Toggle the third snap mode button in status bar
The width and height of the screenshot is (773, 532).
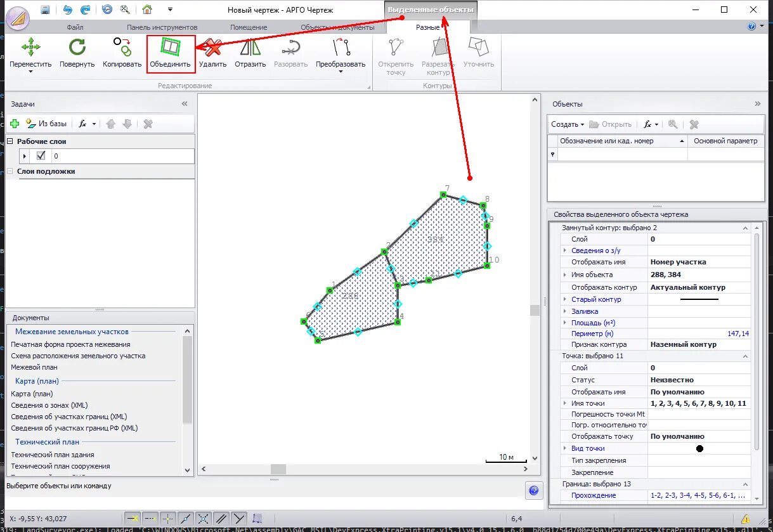[167, 519]
